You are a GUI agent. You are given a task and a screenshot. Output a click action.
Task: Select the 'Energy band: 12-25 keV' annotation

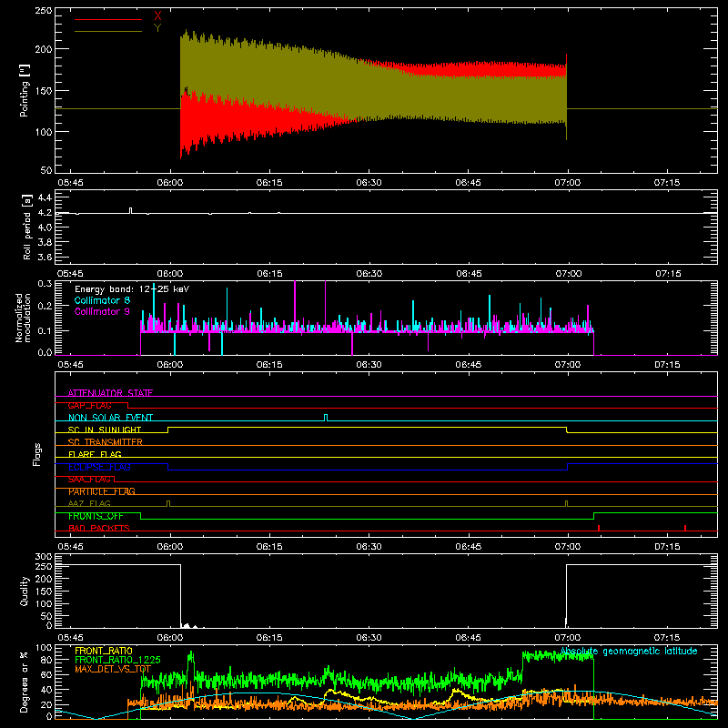[132, 289]
